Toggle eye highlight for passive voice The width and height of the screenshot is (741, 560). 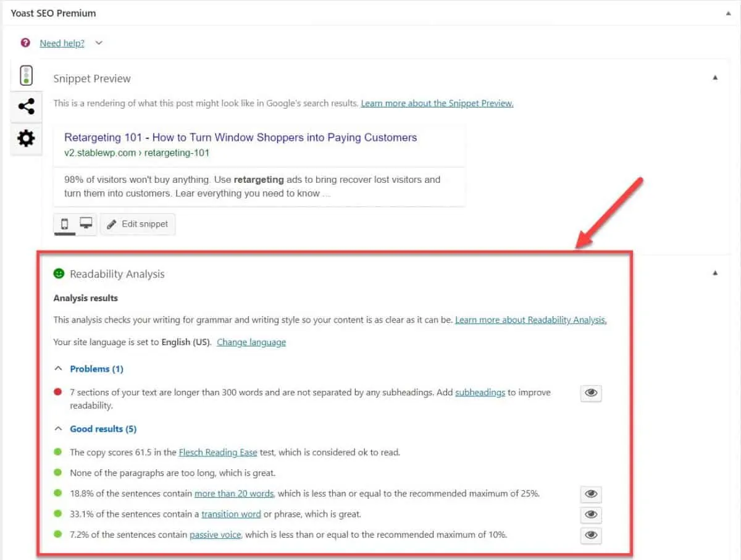(591, 535)
